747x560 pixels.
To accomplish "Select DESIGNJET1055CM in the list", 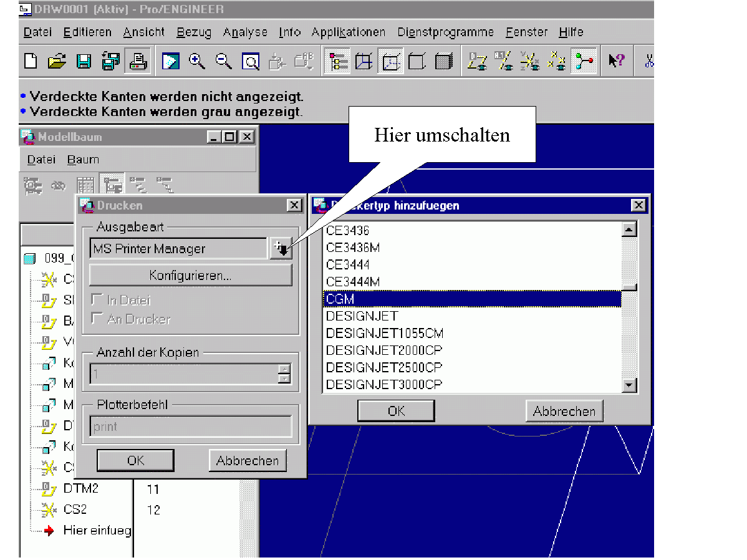I will click(x=472, y=333).
